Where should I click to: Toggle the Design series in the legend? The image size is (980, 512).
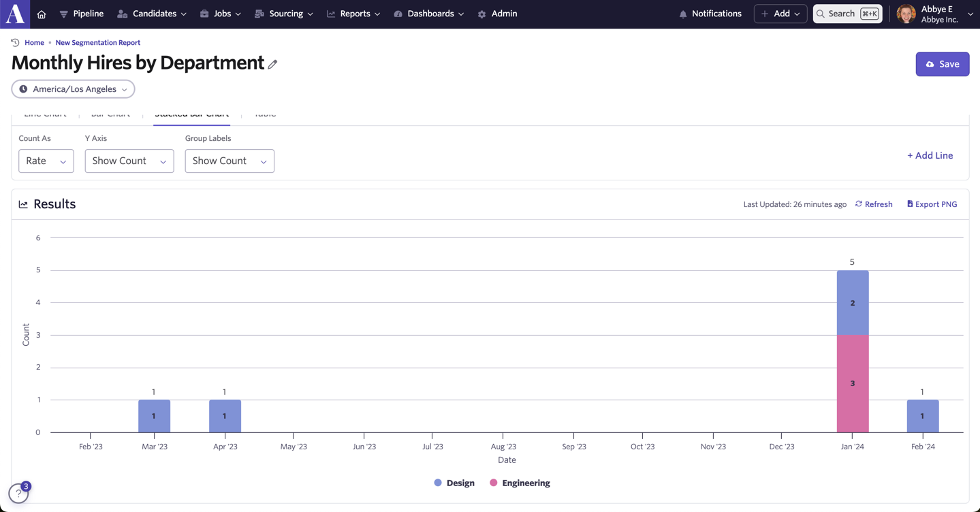point(454,483)
